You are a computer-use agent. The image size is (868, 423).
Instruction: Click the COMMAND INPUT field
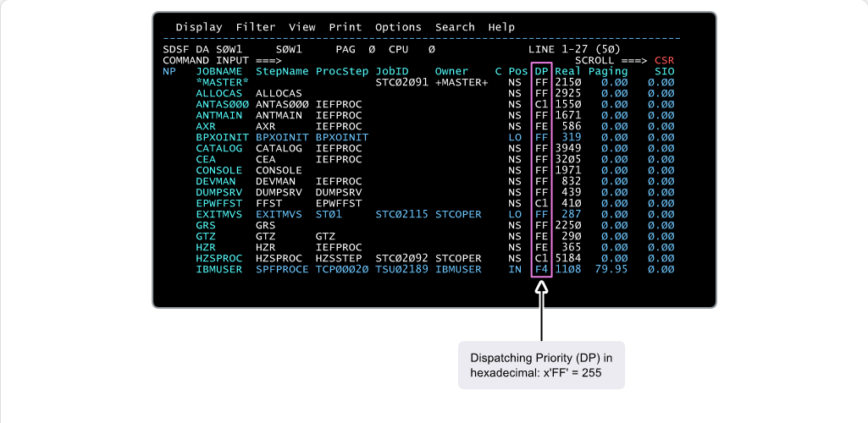point(222,60)
